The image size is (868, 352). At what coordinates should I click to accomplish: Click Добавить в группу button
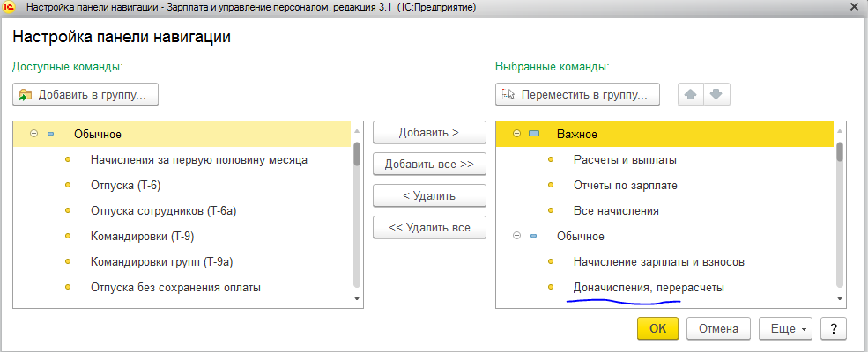point(85,94)
